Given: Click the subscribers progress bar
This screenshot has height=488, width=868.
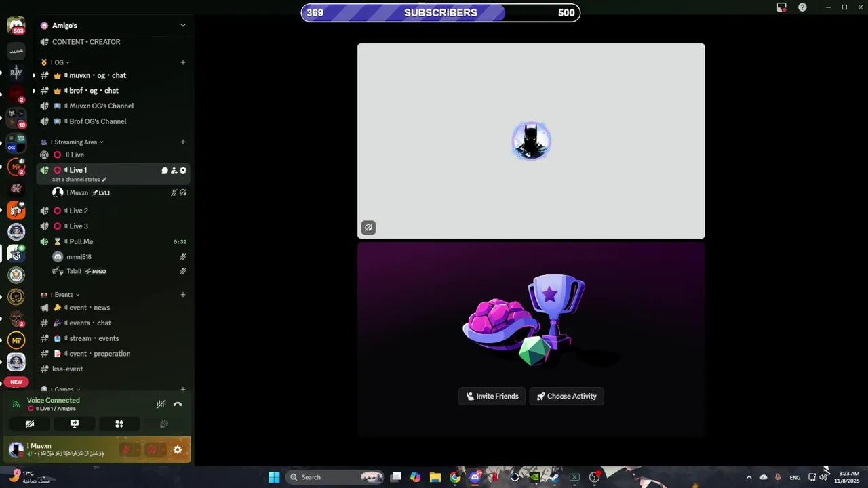Looking at the screenshot, I should [441, 12].
